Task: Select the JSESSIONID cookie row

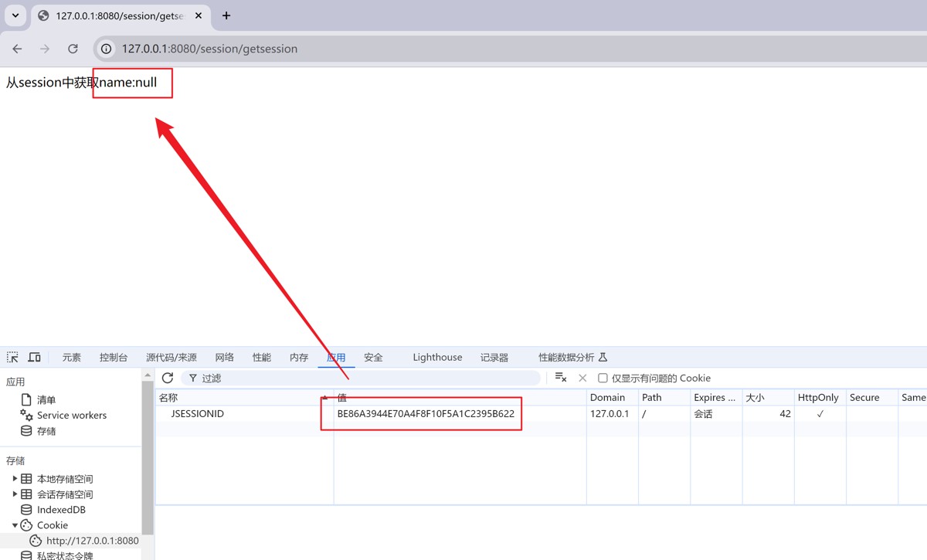Action: (x=198, y=414)
